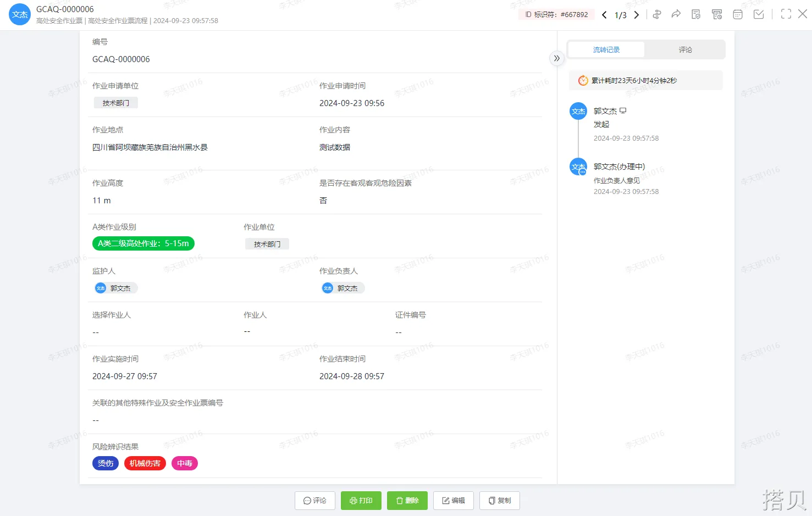Click the checkmark box icon in toolbar
The height and width of the screenshot is (516, 812).
point(759,15)
